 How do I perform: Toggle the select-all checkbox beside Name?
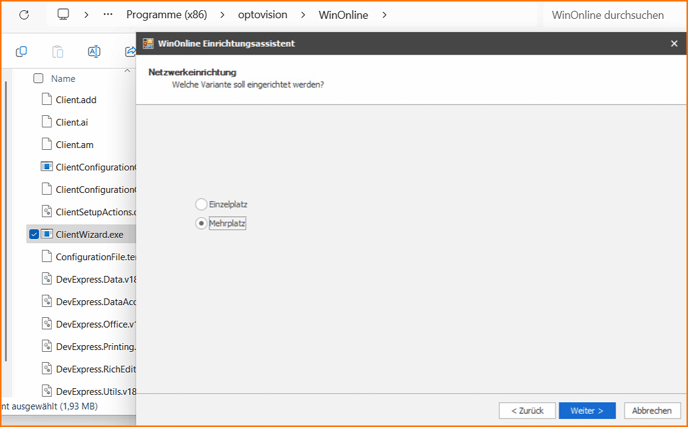[x=38, y=78]
